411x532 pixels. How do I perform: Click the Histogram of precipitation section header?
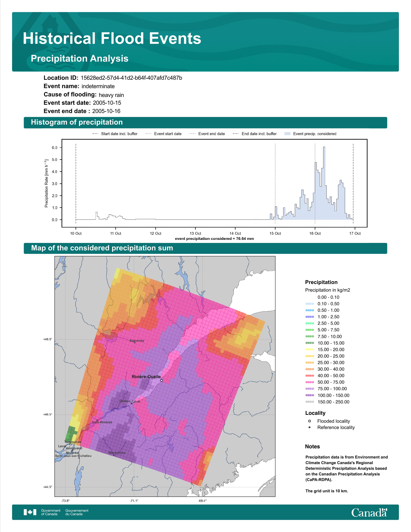tap(205, 123)
